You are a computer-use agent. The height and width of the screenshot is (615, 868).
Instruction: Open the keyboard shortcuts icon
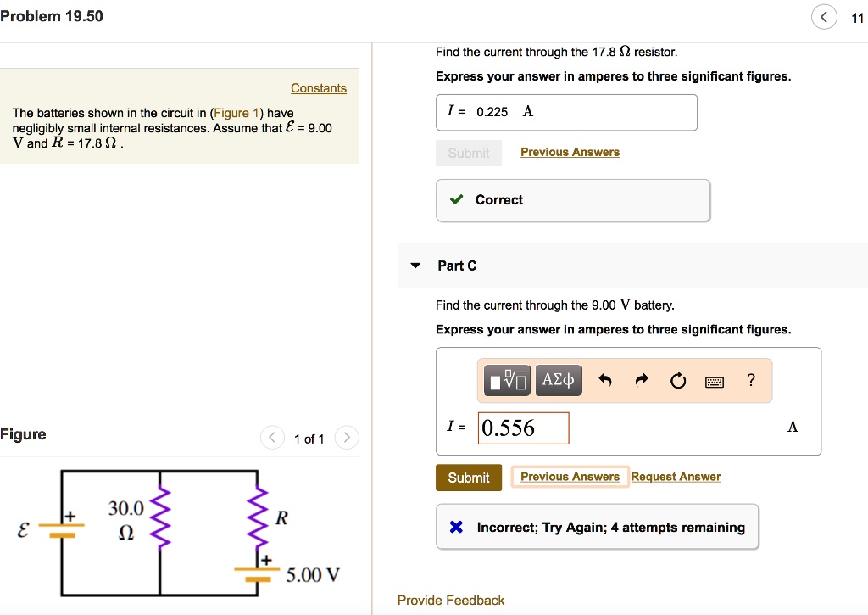(714, 381)
